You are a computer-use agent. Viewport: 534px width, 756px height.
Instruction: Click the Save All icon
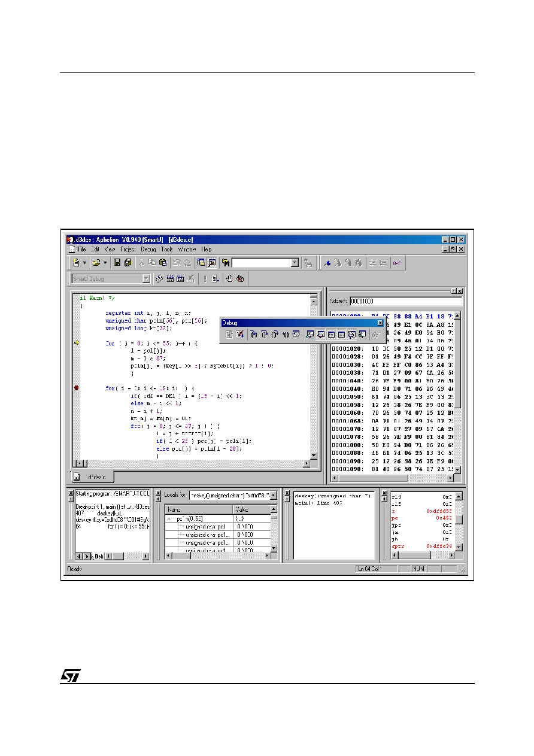coord(128,262)
